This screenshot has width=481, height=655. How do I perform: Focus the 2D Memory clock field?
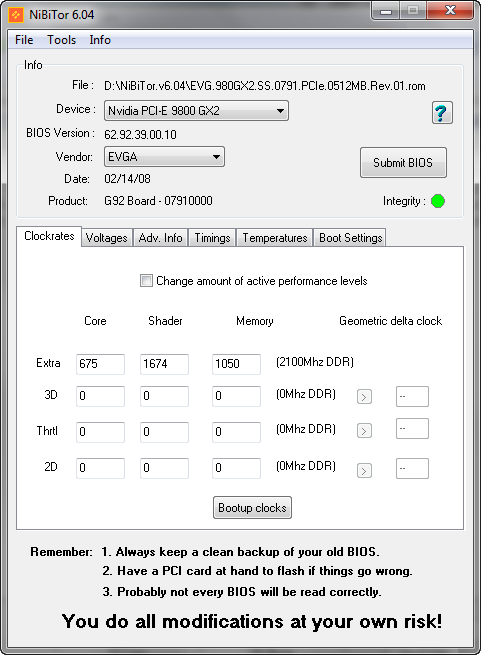click(x=237, y=468)
